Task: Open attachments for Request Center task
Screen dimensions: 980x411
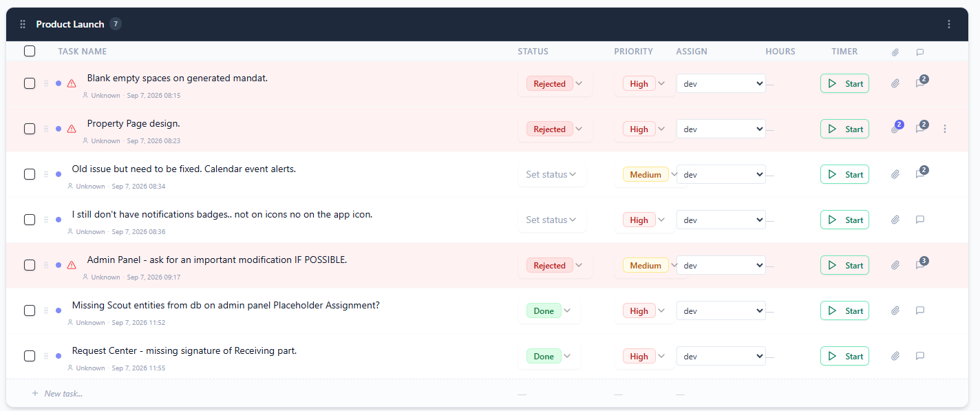Action: coord(895,356)
